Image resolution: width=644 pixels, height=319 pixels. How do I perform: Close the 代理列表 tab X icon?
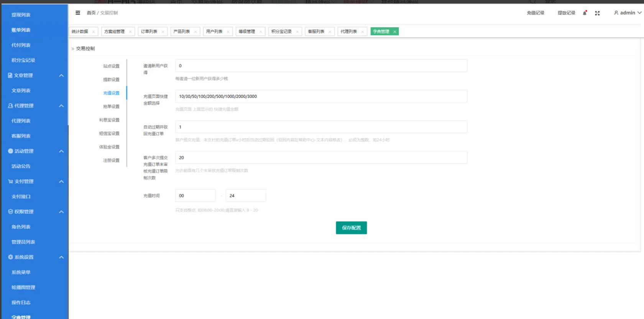click(363, 32)
